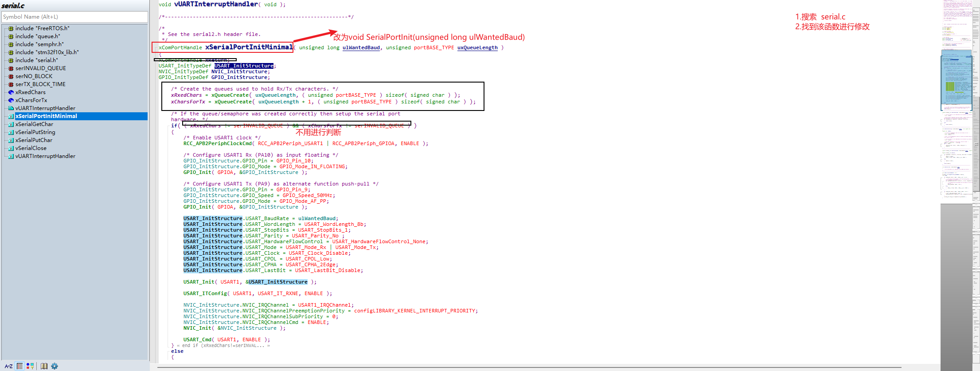Jump to serINVALID_QUEUE macro symbol
The image size is (980, 371).
pyautogui.click(x=41, y=68)
